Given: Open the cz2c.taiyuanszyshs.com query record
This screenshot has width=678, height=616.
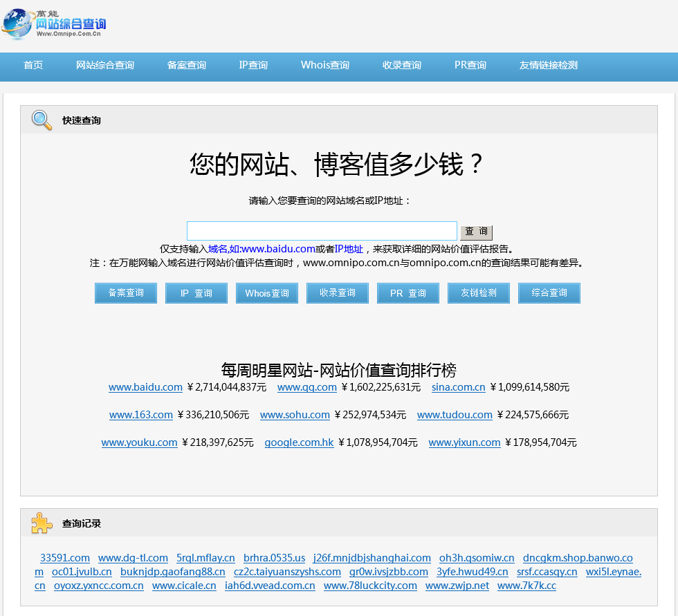Looking at the screenshot, I should tap(287, 572).
